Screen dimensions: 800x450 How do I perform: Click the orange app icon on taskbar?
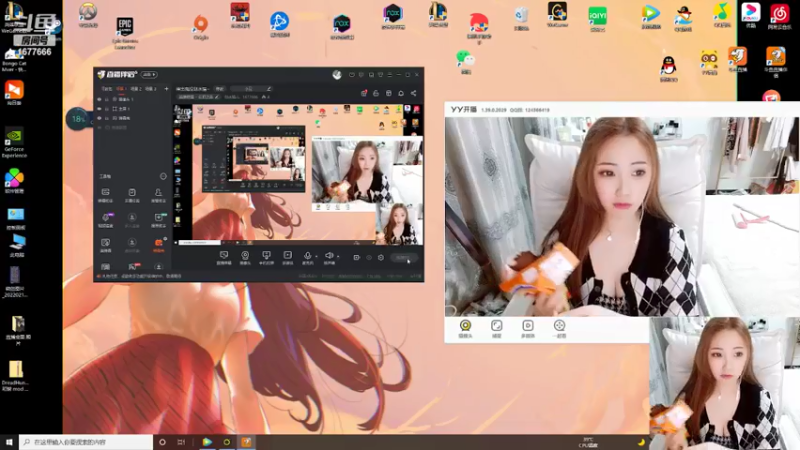246,442
